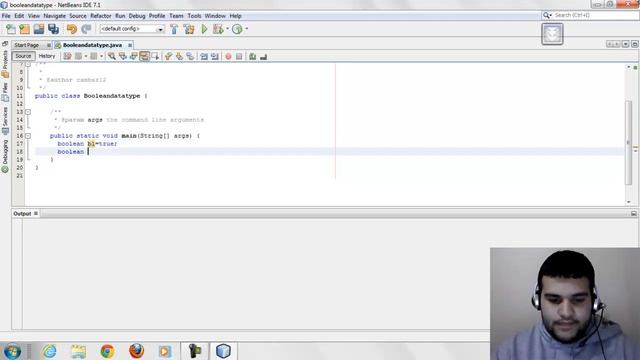Stop macro recording with square icon
The image size is (640, 360).
click(x=239, y=56)
